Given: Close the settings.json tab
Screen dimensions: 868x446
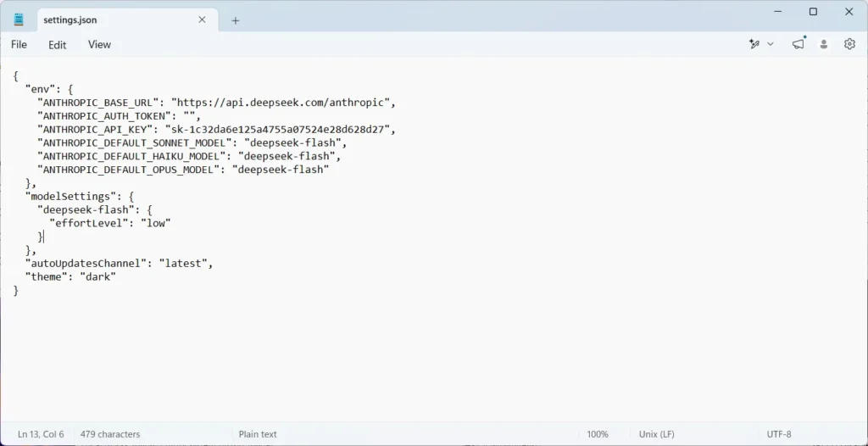Looking at the screenshot, I should pos(202,20).
